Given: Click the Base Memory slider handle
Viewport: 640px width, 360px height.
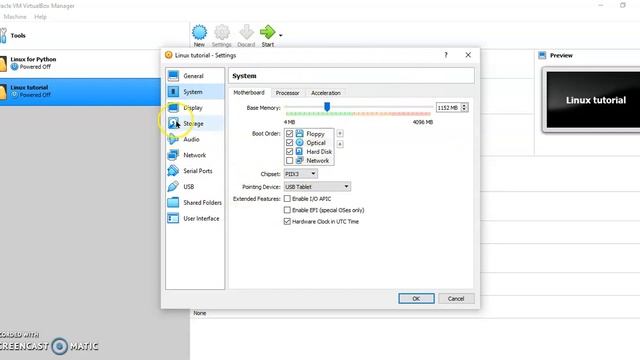Looking at the screenshot, I should 327,107.
